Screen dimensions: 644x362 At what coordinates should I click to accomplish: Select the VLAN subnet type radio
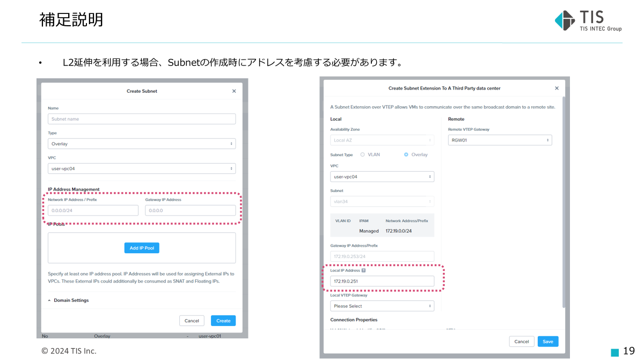pos(362,154)
